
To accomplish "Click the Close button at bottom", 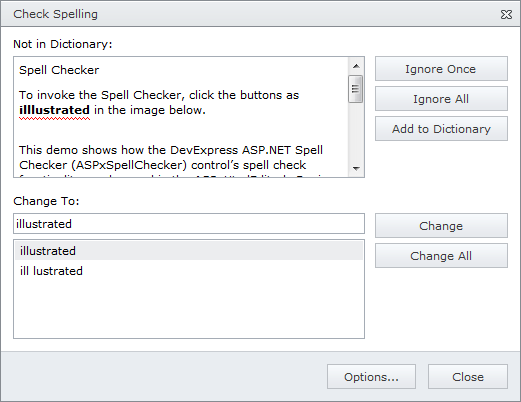I will 468,377.
